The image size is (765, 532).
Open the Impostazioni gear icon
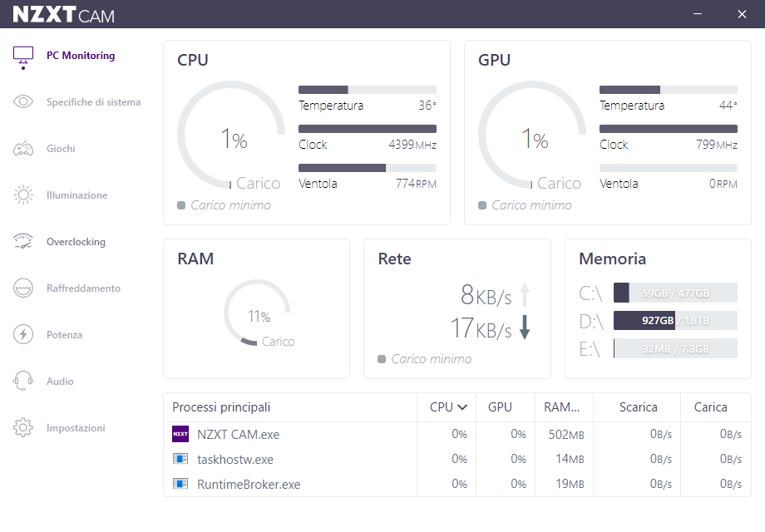pyautogui.click(x=23, y=428)
